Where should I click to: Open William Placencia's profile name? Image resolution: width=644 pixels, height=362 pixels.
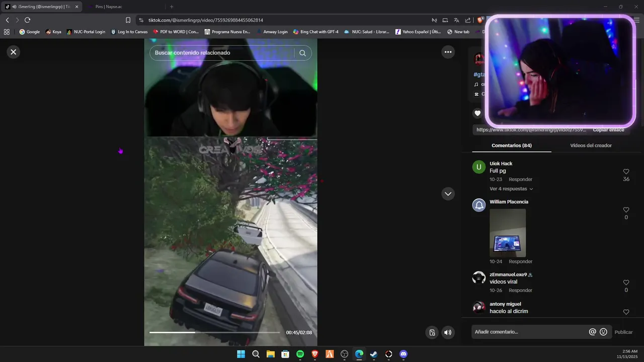point(509,202)
